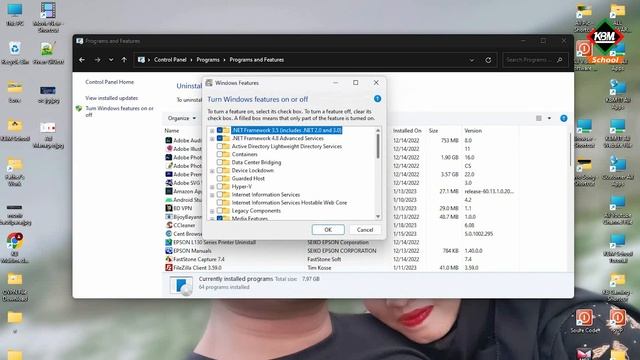Select FileZilla Client 3.59.0 entry
This screenshot has height=360, width=640.
(x=197, y=268)
